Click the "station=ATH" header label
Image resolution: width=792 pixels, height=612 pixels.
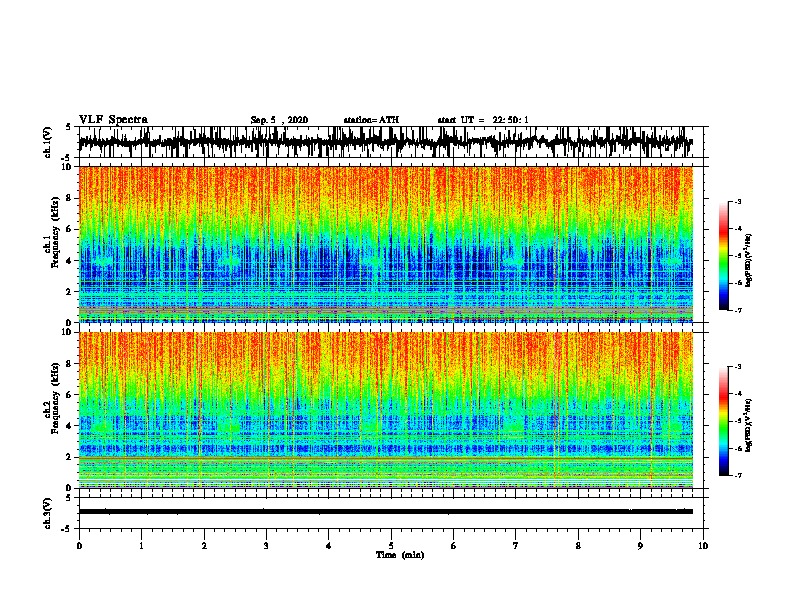click(371, 120)
